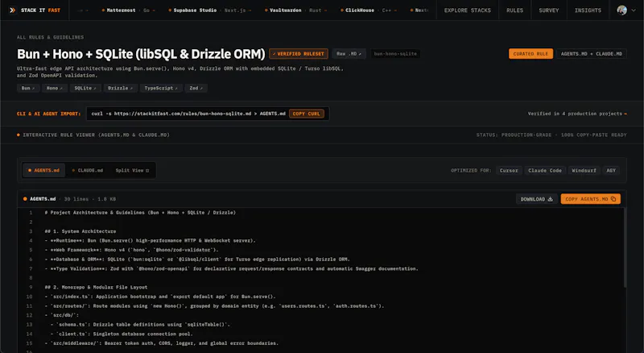Open the ClickHouse ticker item
The width and height of the screenshot is (644, 353).
(369, 10)
